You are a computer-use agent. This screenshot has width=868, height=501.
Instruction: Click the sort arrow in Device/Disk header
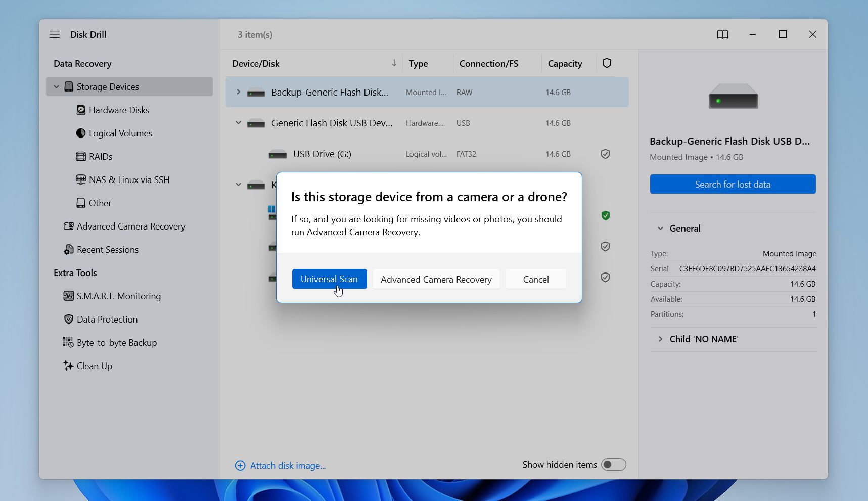[x=394, y=63]
